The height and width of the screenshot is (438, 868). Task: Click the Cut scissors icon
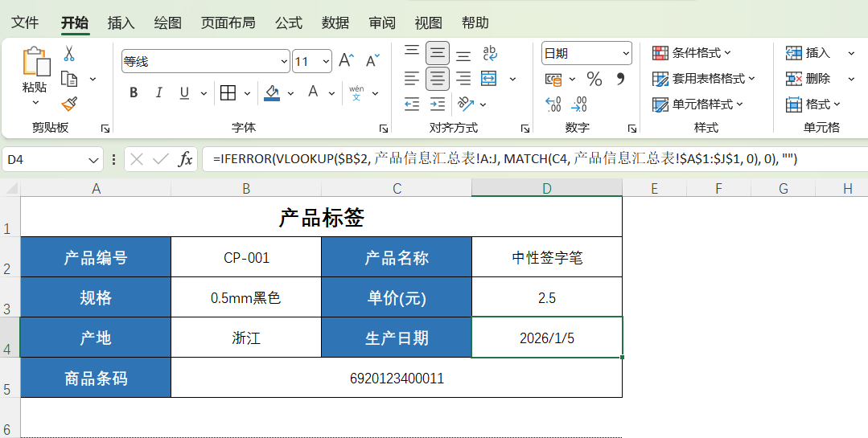(x=68, y=54)
